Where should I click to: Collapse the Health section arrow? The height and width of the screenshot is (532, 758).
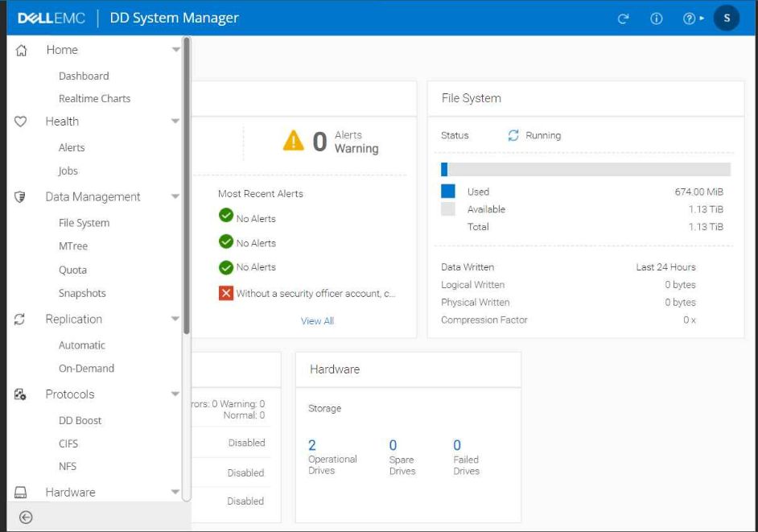(175, 122)
